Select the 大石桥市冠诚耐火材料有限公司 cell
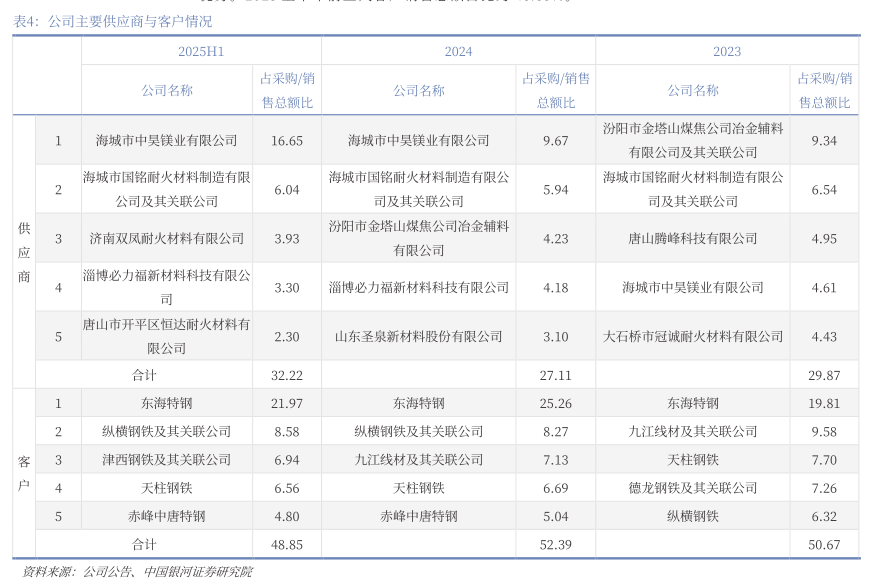Image resolution: width=871 pixels, height=582 pixels. [x=693, y=337]
